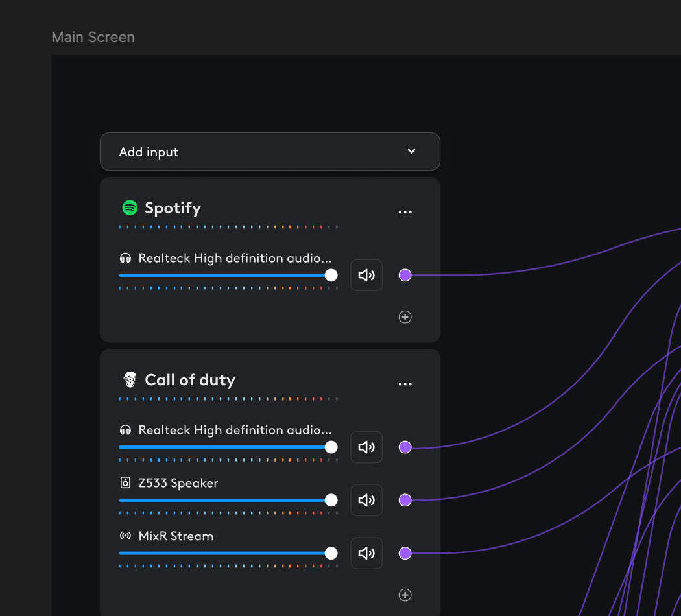The image size is (681, 616).
Task: Click headphones icon on Call of duty's Realteck output
Action: (125, 430)
